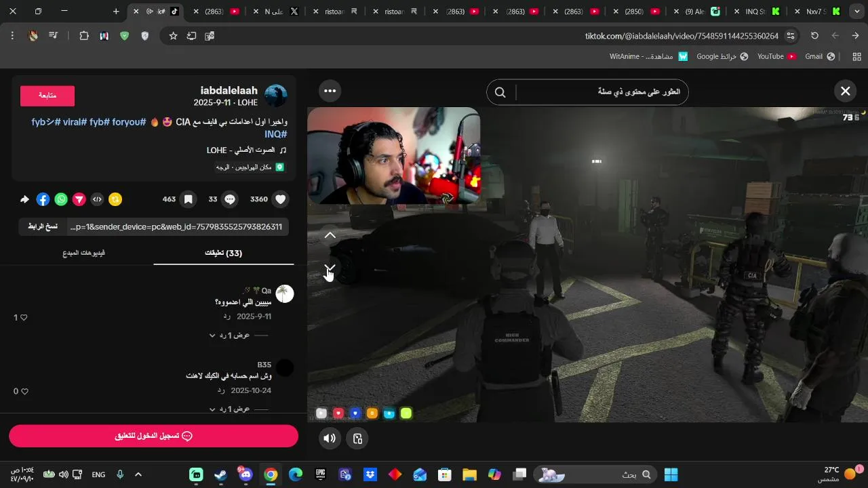Like B35's comment with the heart
The width and height of the screenshot is (868, 488).
click(x=24, y=391)
